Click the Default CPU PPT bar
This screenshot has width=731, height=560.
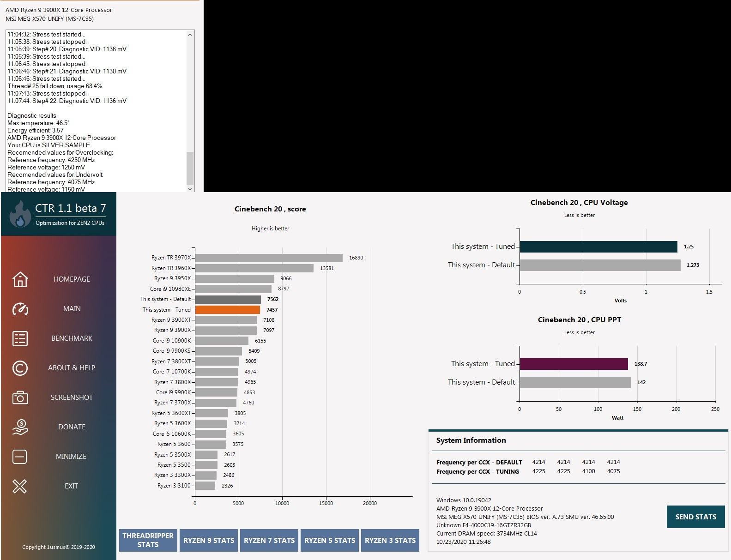point(575,382)
